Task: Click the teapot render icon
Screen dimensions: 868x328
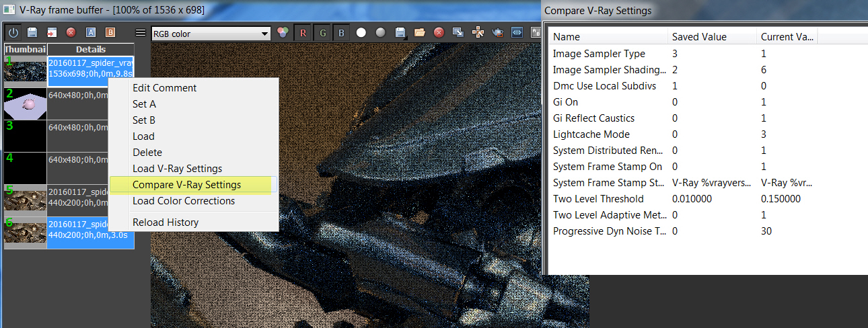Action: pyautogui.click(x=498, y=32)
